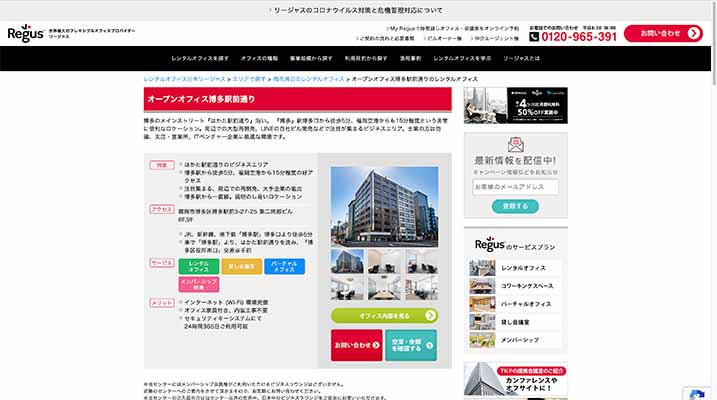
Task: Click pink メンバーシップ service tag
Action: click(x=198, y=284)
